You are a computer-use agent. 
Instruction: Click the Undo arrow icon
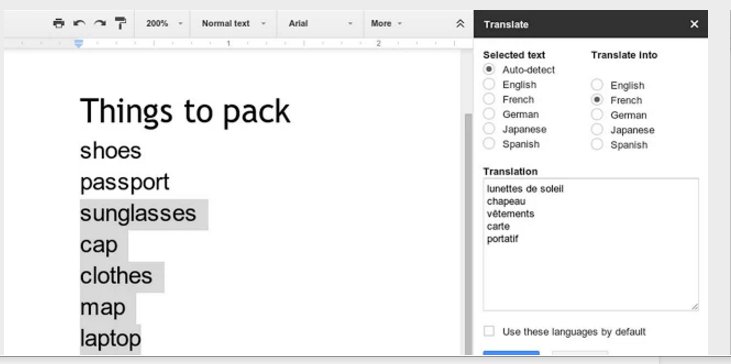point(79,23)
